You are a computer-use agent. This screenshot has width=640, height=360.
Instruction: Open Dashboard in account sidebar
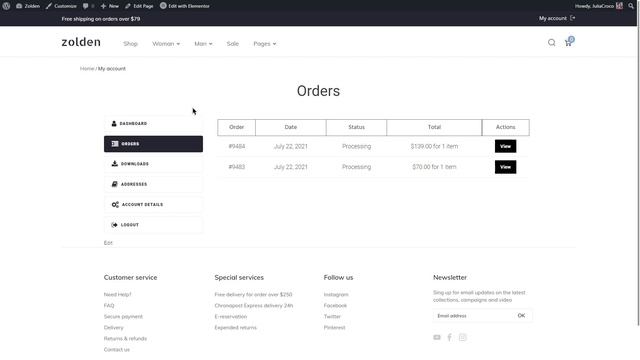(153, 124)
